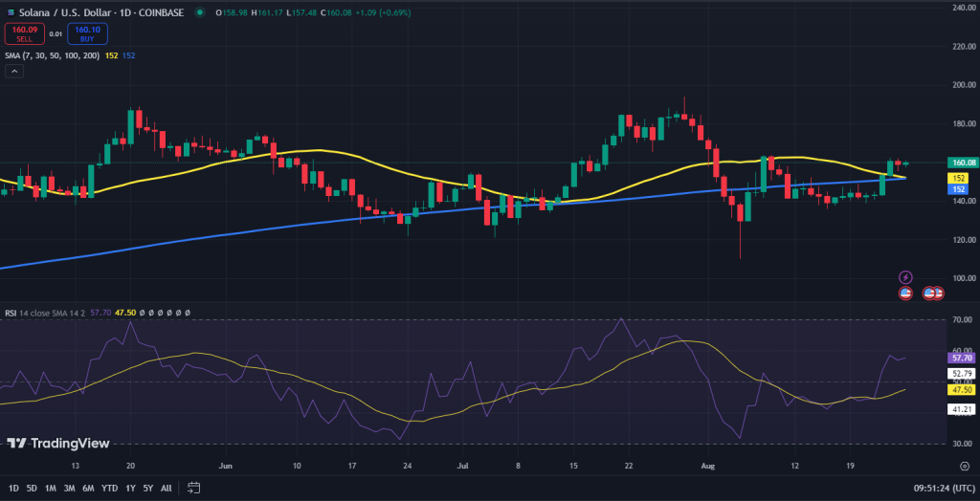This screenshot has width=980, height=501.
Task: Click the leftmost US flag event marker
Action: [905, 293]
